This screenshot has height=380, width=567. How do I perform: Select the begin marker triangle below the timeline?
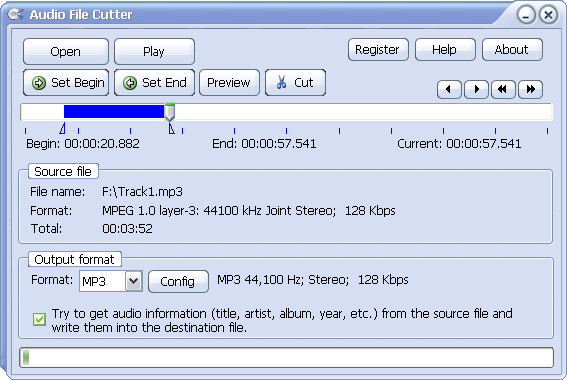point(63,128)
